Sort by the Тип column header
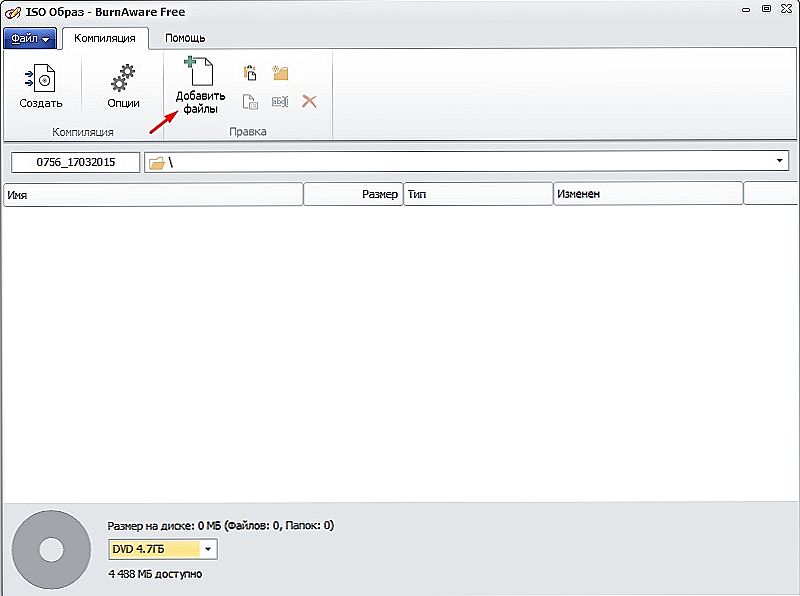Screen dimensions: 800x596 (478, 194)
